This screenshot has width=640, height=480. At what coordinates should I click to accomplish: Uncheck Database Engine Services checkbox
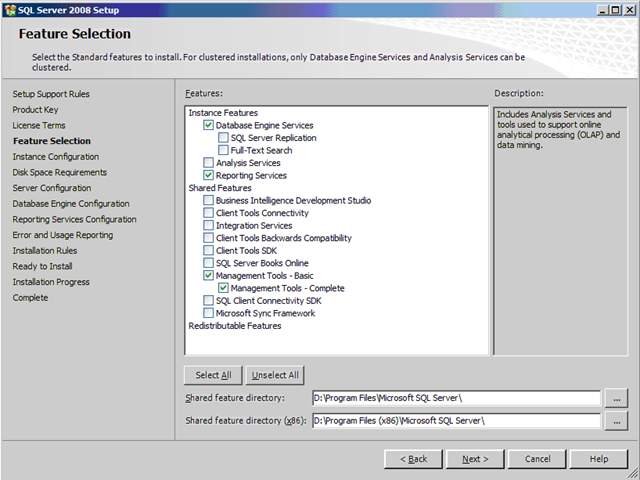(208, 125)
